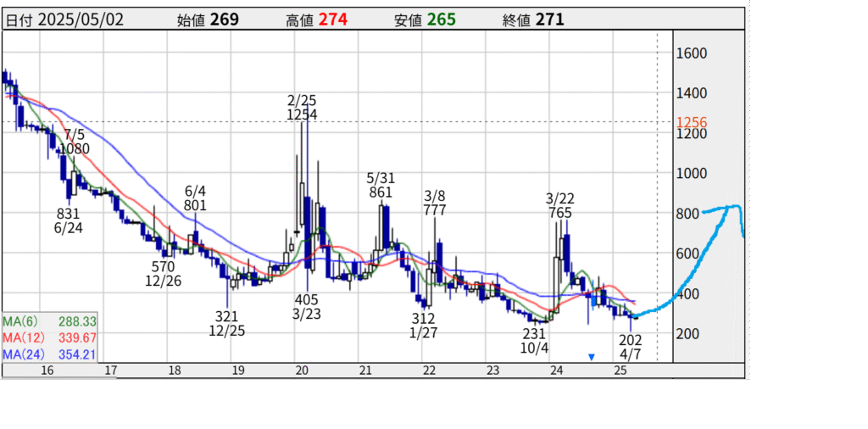
Task: Click the orange 1256 price marker
Action: point(691,122)
